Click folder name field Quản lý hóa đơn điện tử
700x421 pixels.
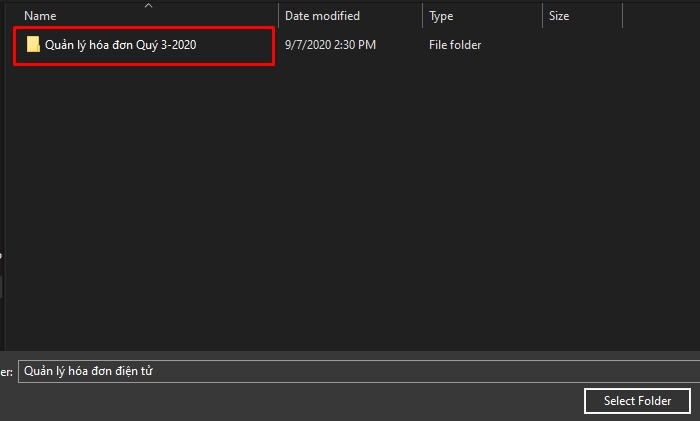[359, 371]
